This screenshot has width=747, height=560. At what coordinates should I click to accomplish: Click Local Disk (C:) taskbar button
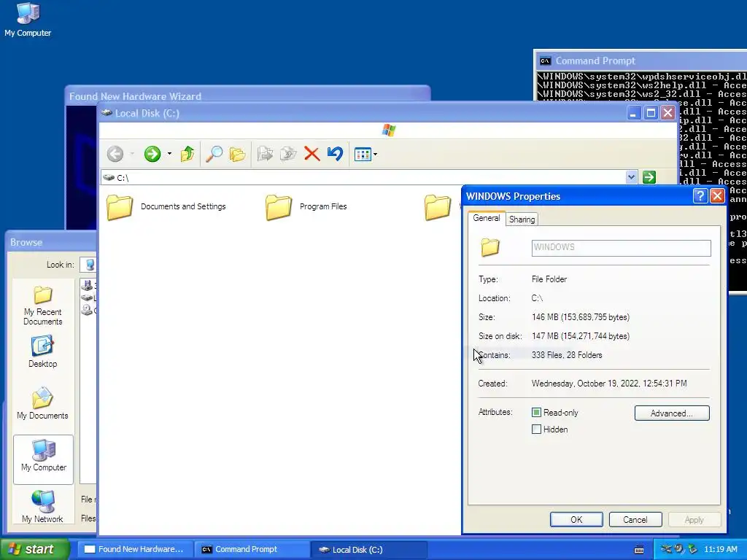(368, 550)
